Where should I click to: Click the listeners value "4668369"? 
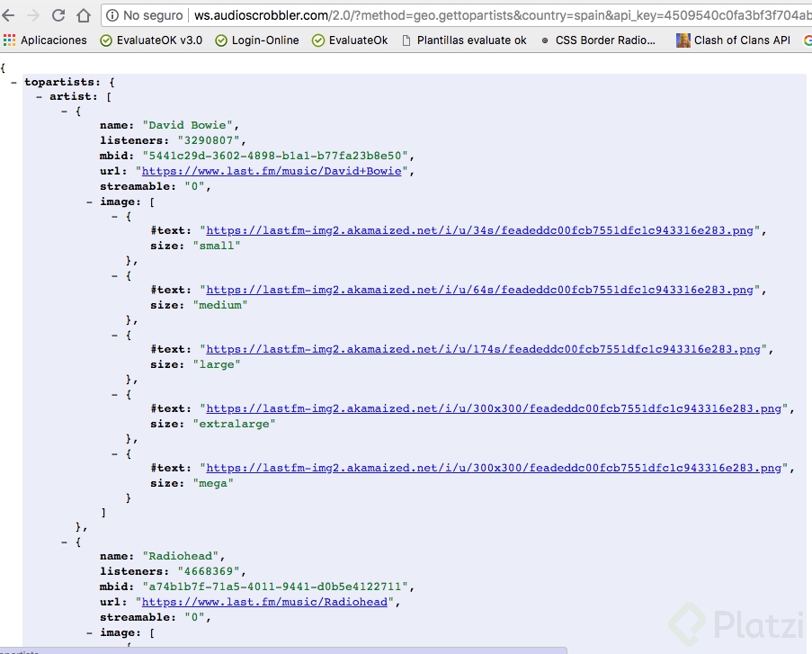click(x=209, y=571)
